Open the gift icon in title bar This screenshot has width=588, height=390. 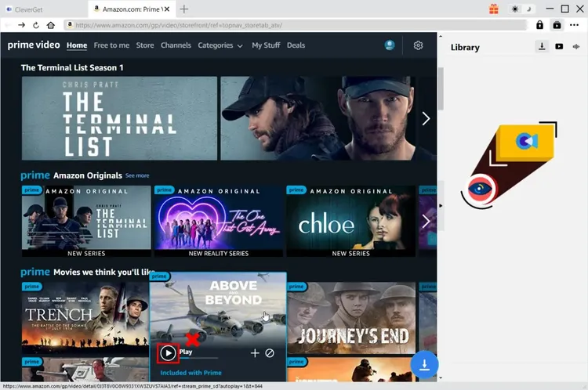click(493, 9)
